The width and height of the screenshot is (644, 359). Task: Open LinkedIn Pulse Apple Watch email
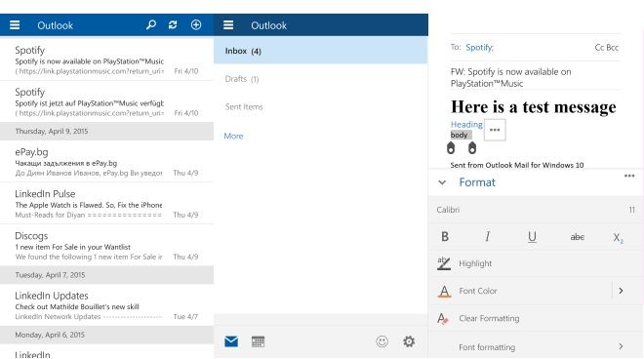pos(106,203)
